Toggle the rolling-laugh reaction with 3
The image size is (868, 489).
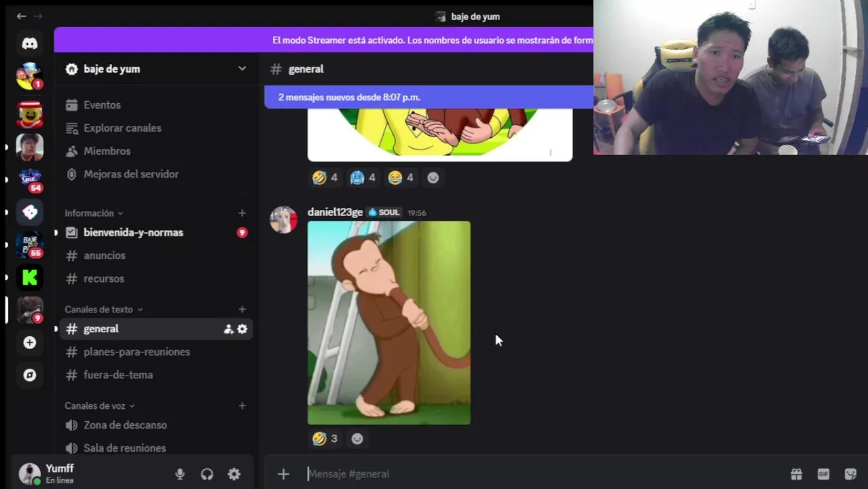(325, 439)
